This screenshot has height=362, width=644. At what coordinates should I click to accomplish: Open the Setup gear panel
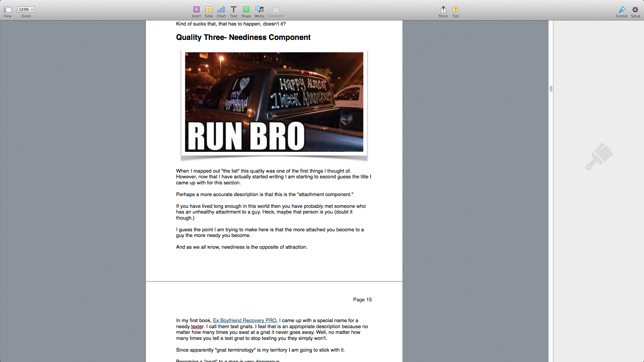coord(635,9)
